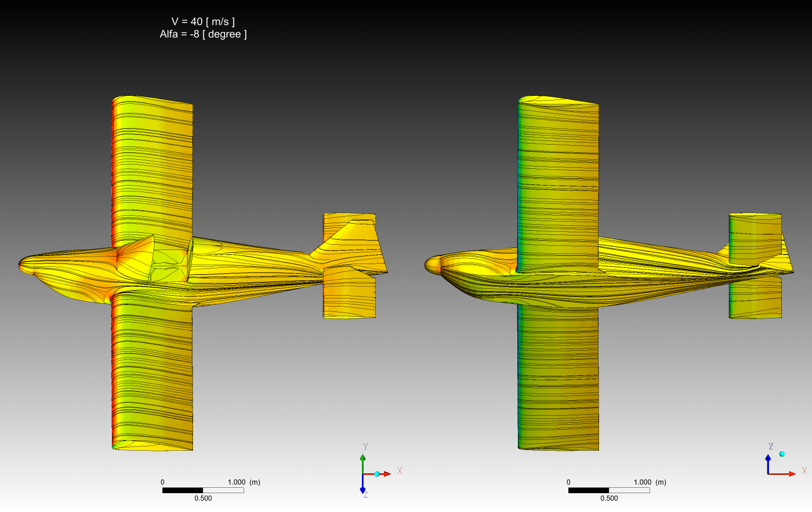Select the velocity label V = 40 m/s
The height and width of the screenshot is (512, 812).
(x=203, y=22)
